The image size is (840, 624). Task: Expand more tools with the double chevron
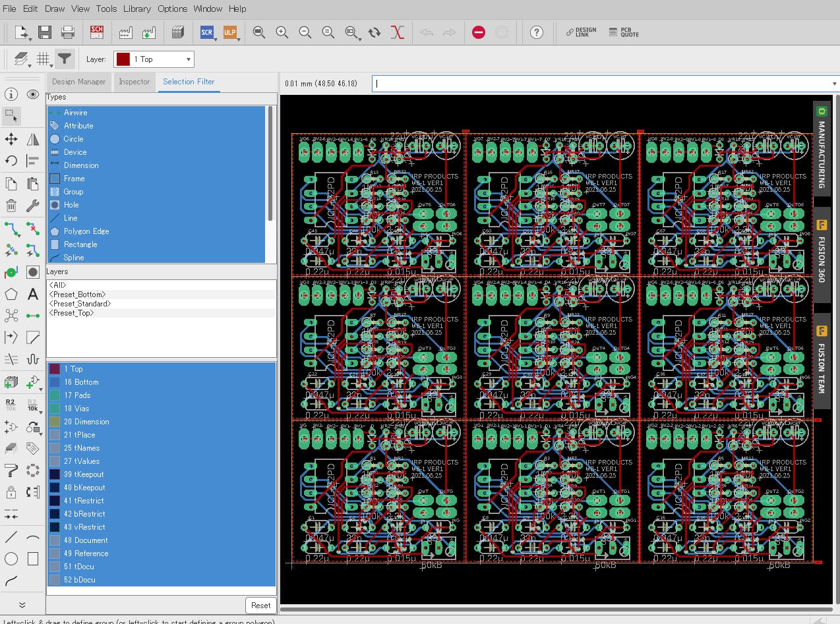tap(22, 604)
